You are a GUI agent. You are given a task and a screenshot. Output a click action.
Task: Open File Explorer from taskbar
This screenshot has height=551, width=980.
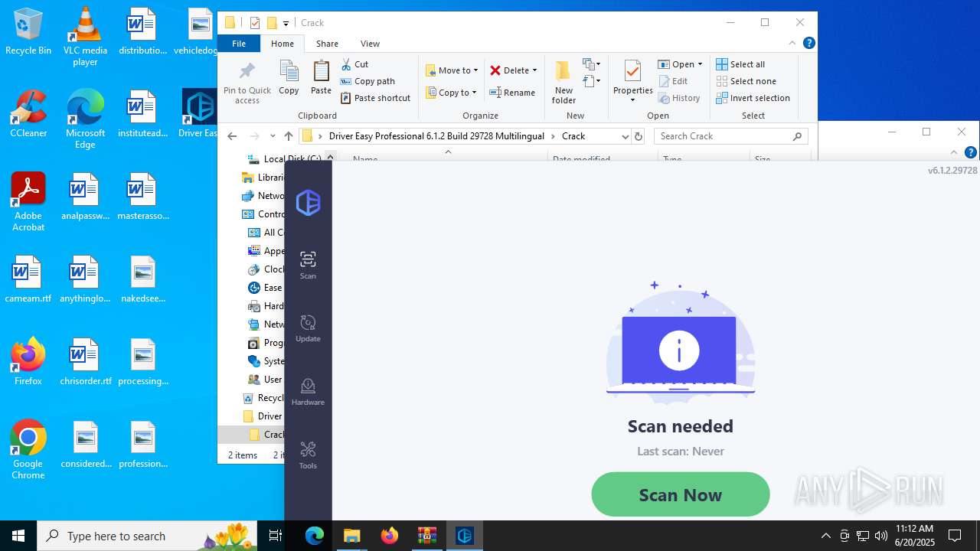(x=351, y=536)
